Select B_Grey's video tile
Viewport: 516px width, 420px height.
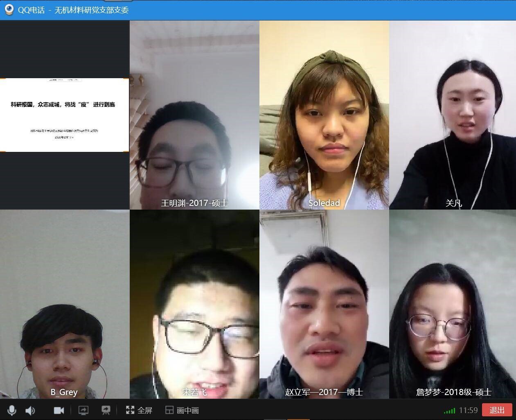coord(65,304)
